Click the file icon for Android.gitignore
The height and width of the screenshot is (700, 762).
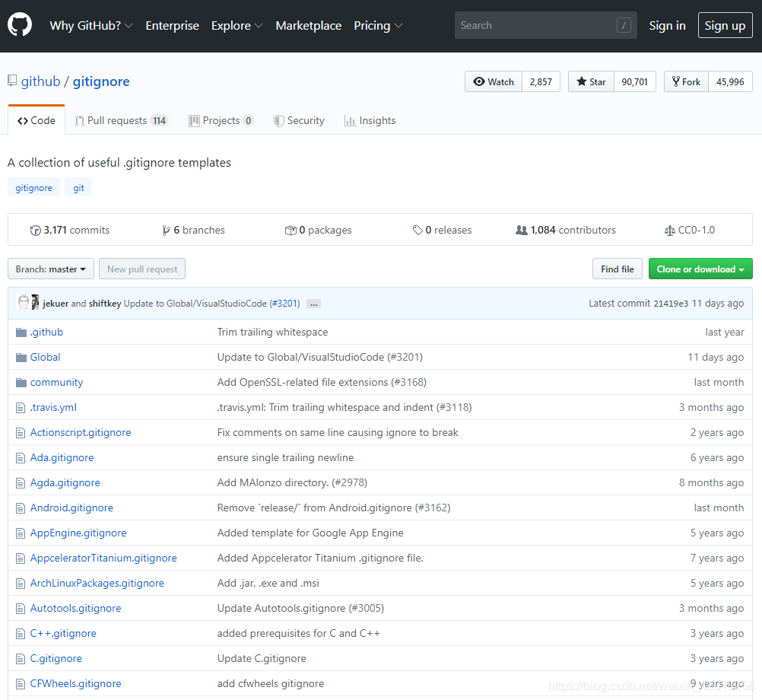[x=21, y=508]
